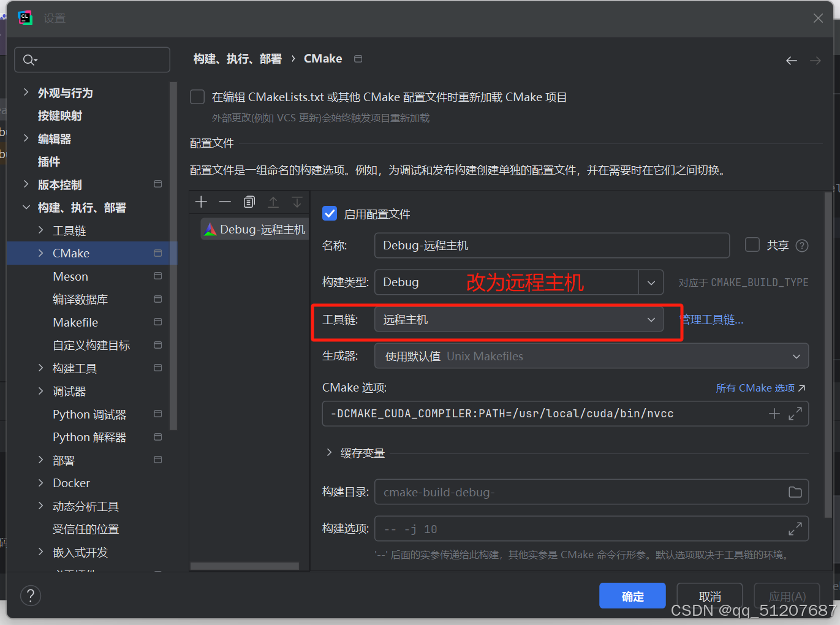Viewport: 840px width, 625px height.
Task: Add a new CMake profile with plus icon
Action: click(x=201, y=202)
